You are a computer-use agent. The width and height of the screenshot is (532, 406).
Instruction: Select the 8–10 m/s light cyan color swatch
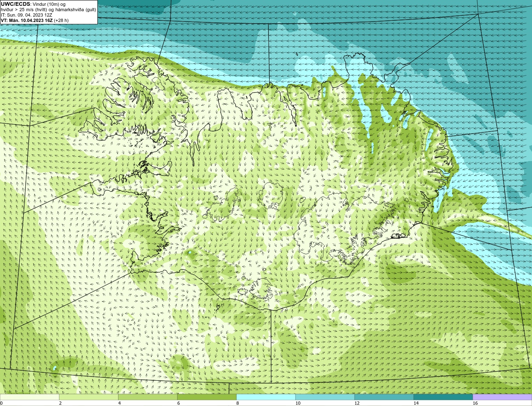(x=266, y=397)
